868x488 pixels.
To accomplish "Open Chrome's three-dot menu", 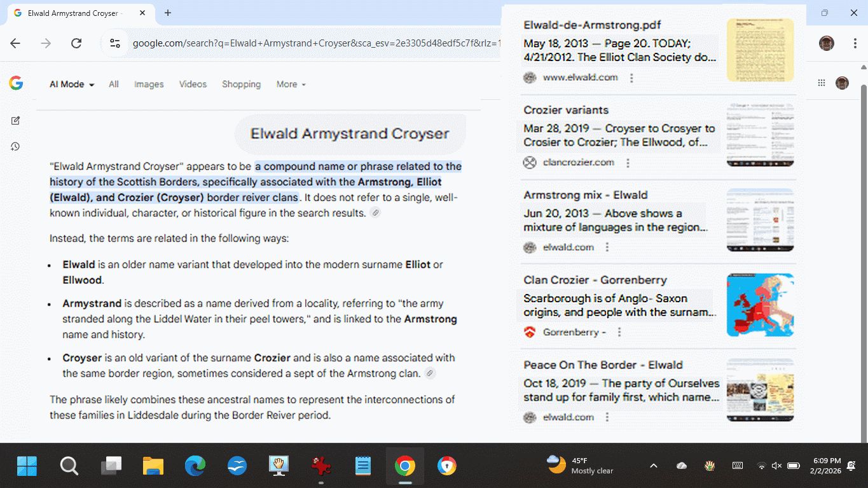I will 855,43.
